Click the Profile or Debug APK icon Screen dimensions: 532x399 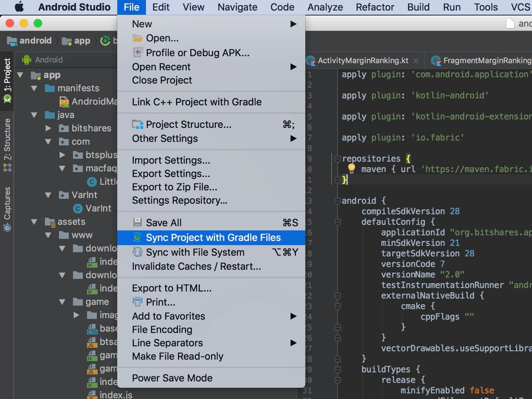click(x=138, y=52)
